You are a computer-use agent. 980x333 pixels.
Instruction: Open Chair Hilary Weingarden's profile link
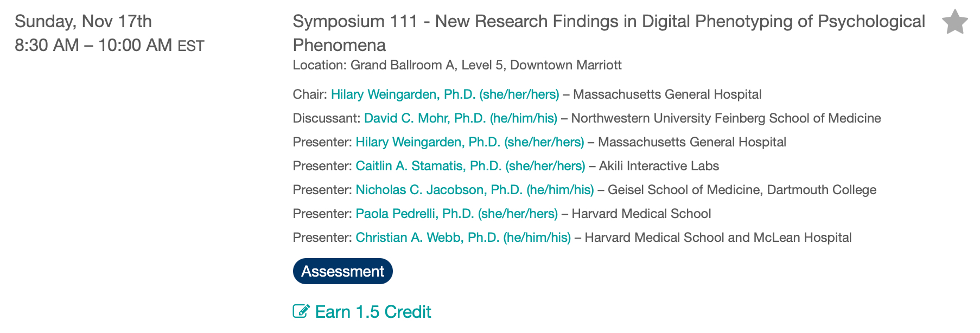point(445,94)
